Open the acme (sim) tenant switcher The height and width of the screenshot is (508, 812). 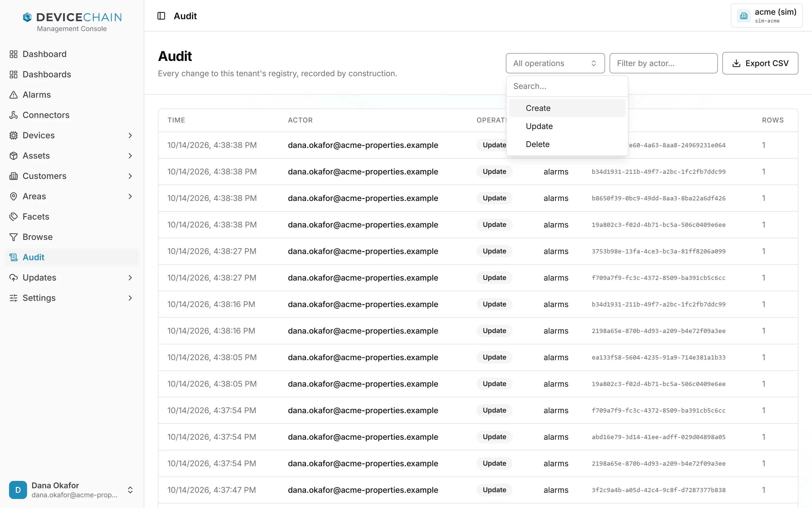(766, 16)
